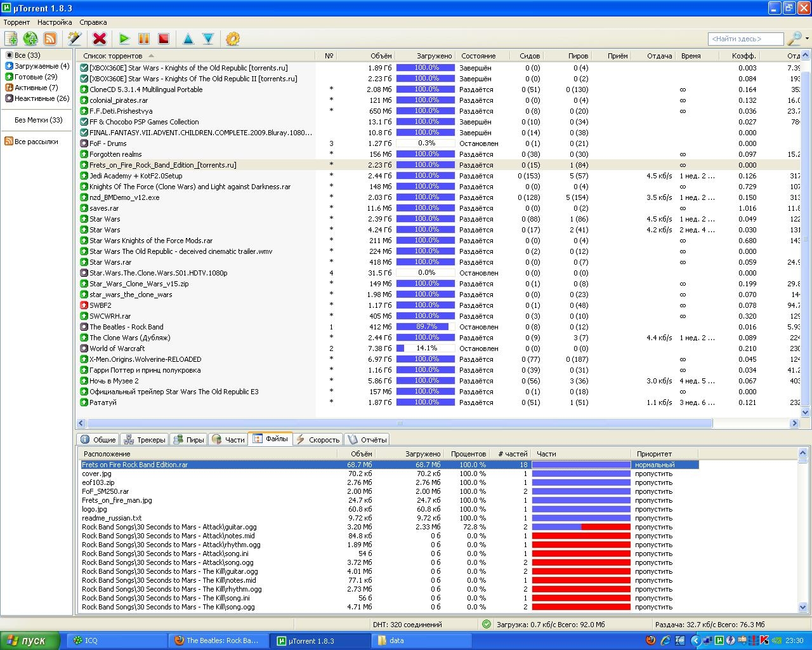Screen dimensions: 812x650
Task: Select the 'Все (33)' category
Action: (x=27, y=55)
